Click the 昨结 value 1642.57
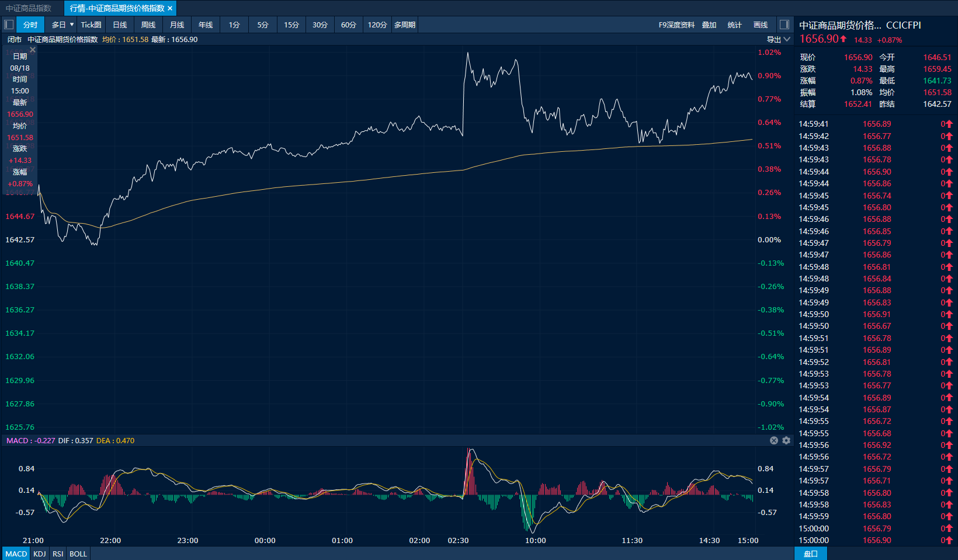This screenshot has height=560, width=958. 937,104
